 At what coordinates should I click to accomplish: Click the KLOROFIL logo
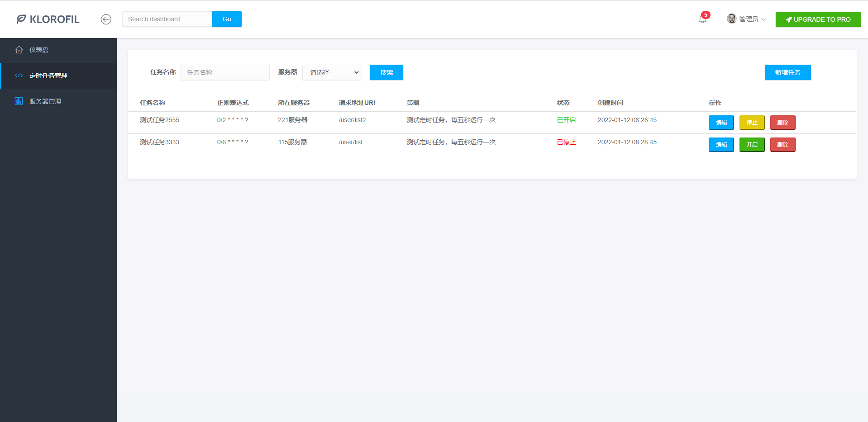point(48,19)
